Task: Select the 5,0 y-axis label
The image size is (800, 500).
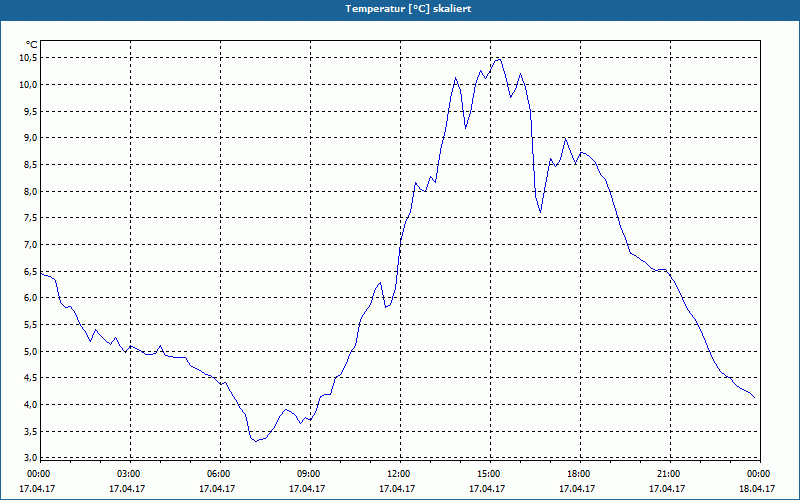Action: point(31,351)
